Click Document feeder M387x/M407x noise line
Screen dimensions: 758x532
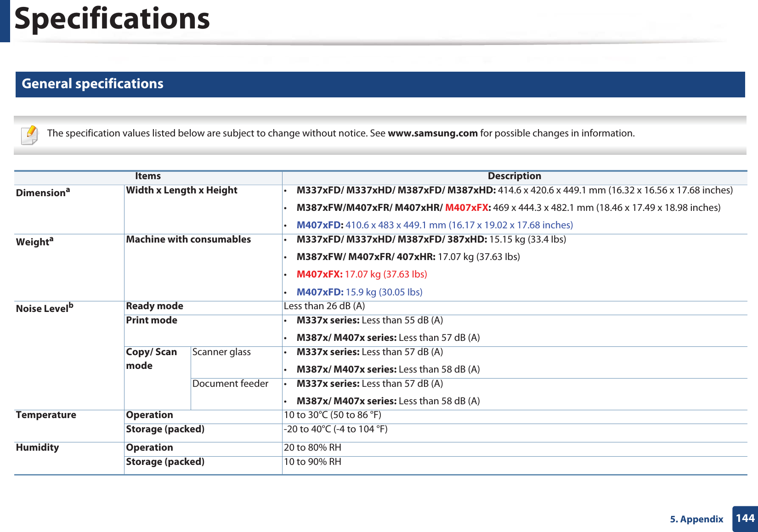pos(388,402)
